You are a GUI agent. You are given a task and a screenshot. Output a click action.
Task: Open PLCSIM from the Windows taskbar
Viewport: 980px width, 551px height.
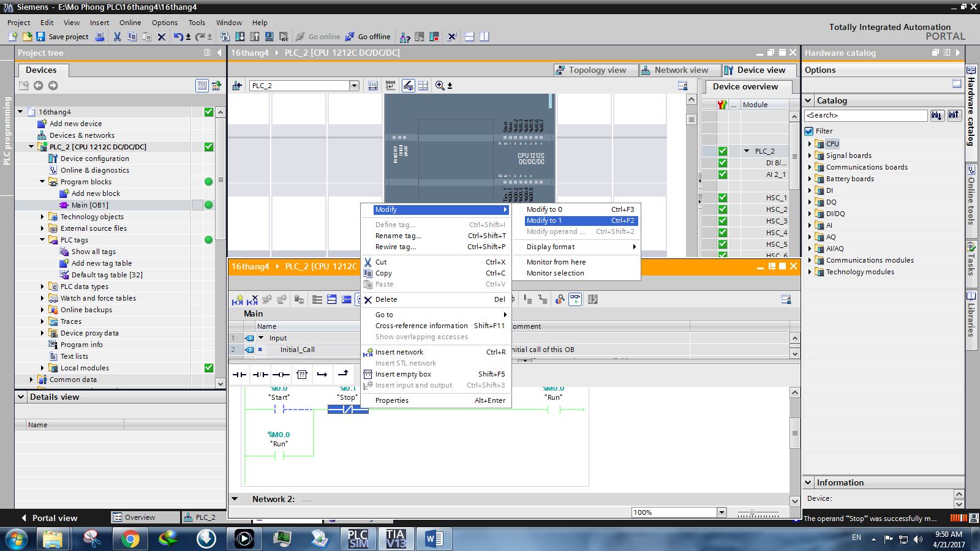tap(358, 539)
